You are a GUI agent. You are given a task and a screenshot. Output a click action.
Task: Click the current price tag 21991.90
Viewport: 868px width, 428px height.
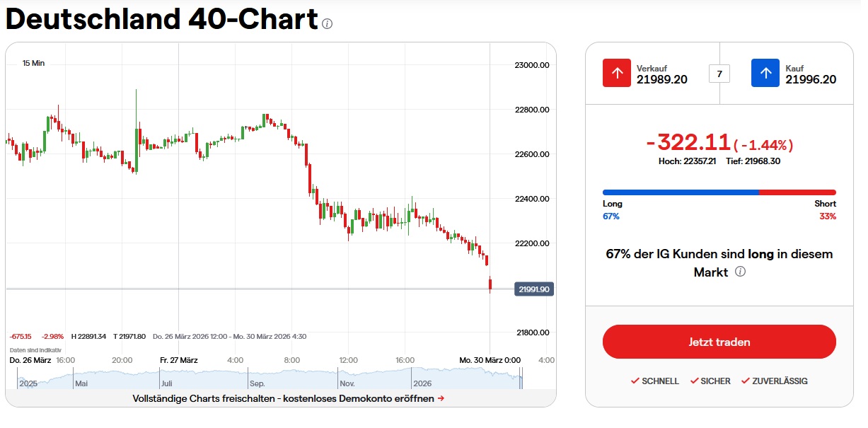(535, 289)
